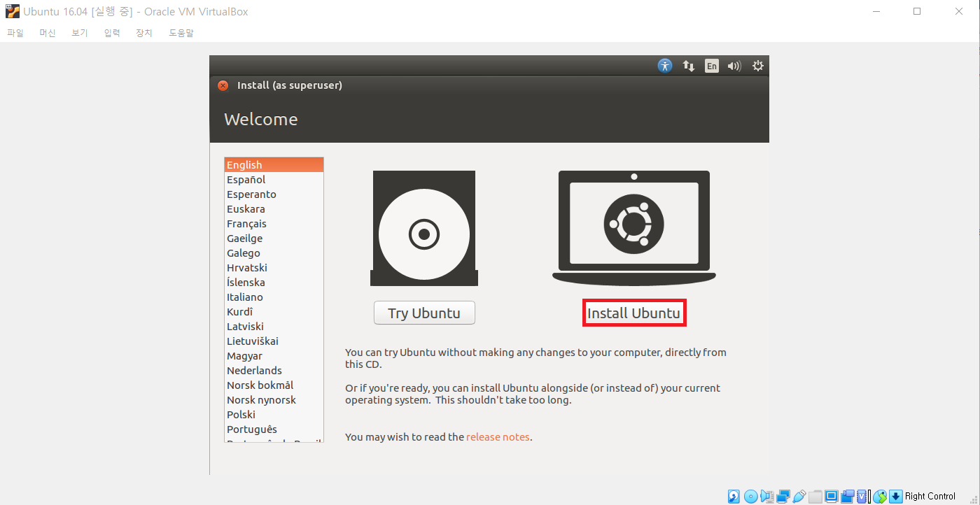The height and width of the screenshot is (505, 980).
Task: Open the 장치 menu
Action: pyautogui.click(x=143, y=33)
